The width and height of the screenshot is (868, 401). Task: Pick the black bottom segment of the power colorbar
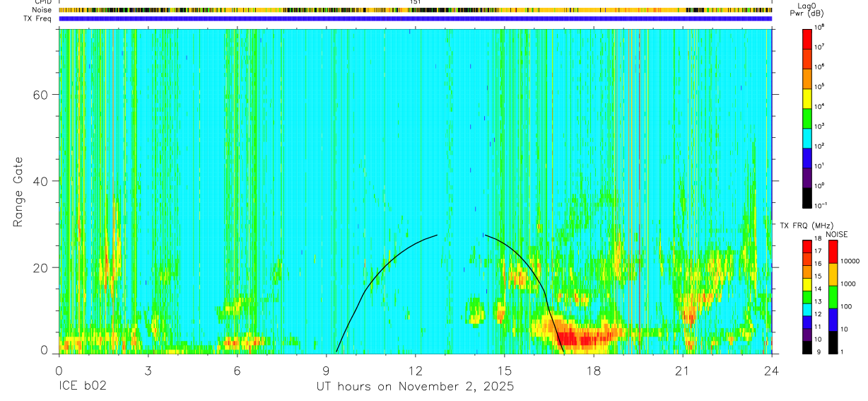click(x=807, y=197)
